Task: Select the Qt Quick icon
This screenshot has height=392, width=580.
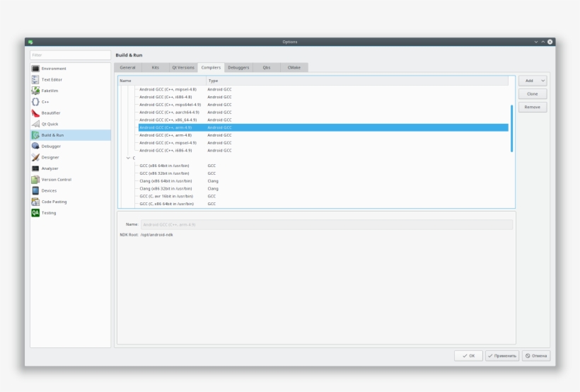Action: (x=35, y=124)
